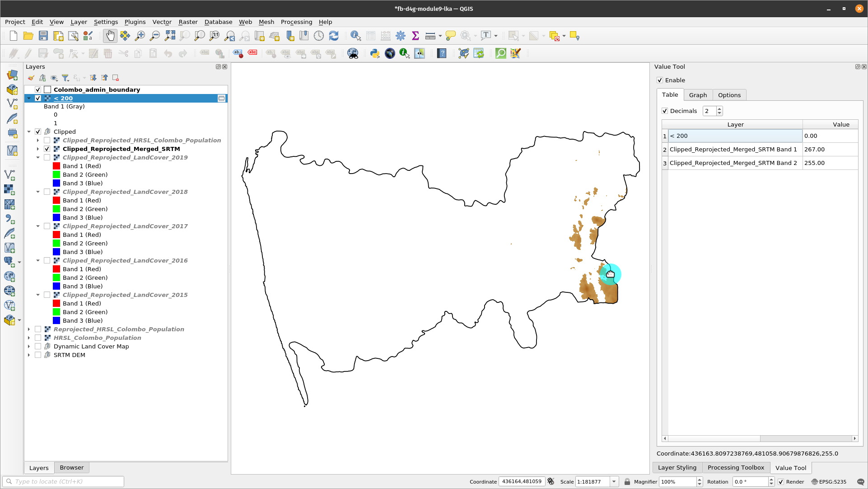The height and width of the screenshot is (489, 868).
Task: Open a project with folder icon
Action: pos(28,36)
